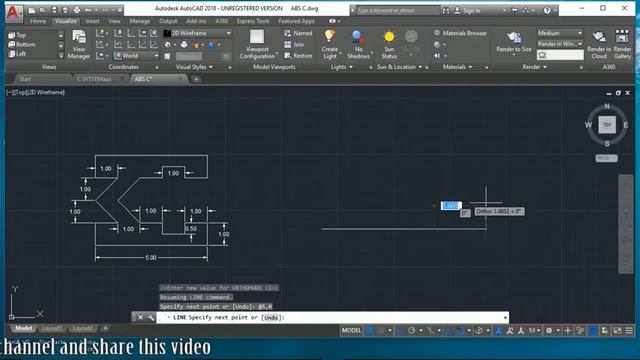Toggle grid display in status bar
The image size is (640, 360).
click(x=370, y=330)
